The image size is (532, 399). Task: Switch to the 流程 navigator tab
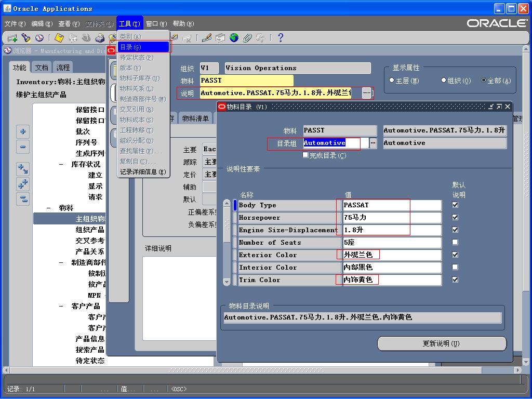click(x=63, y=68)
